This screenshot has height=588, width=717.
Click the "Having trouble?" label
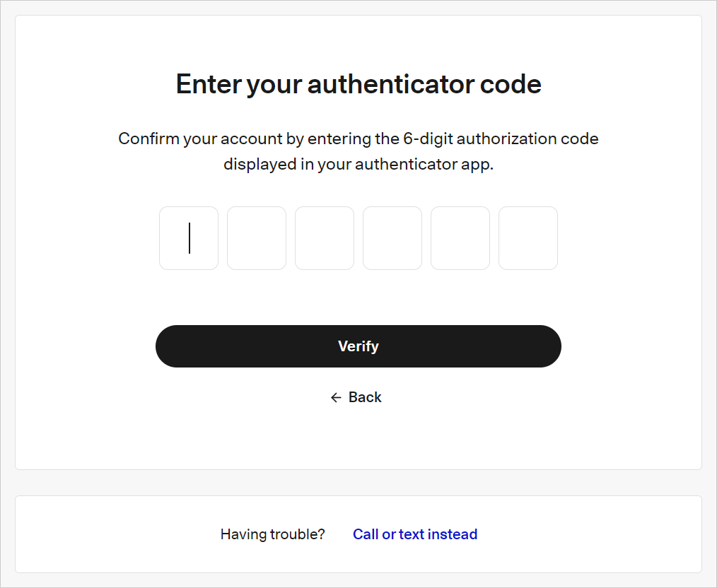point(272,534)
